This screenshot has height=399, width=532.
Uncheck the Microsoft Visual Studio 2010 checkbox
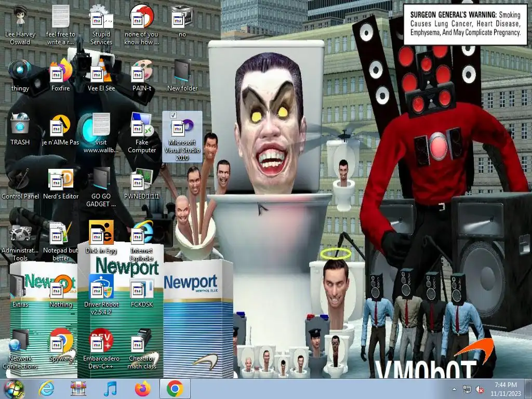point(173,115)
